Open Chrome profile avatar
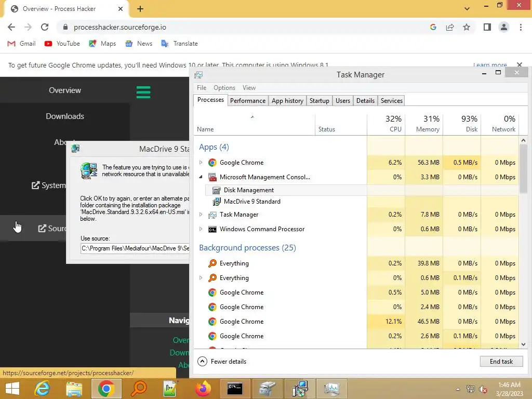The height and width of the screenshot is (399, 532). 504,27
